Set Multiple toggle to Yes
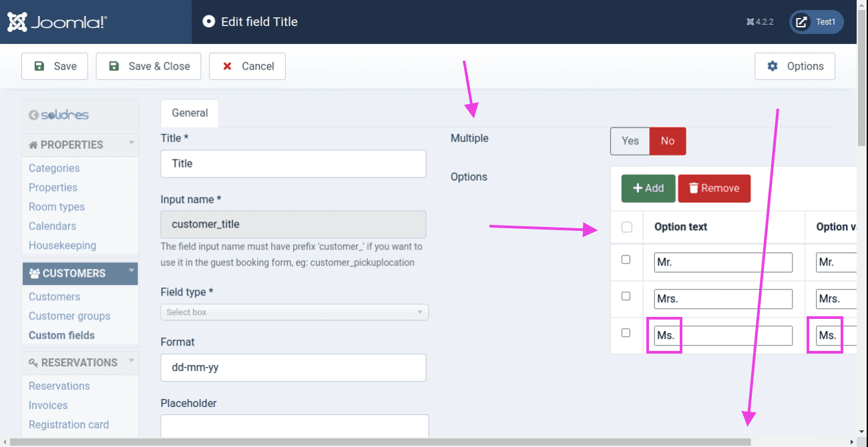Viewport: 868px width, 447px height. (x=630, y=141)
